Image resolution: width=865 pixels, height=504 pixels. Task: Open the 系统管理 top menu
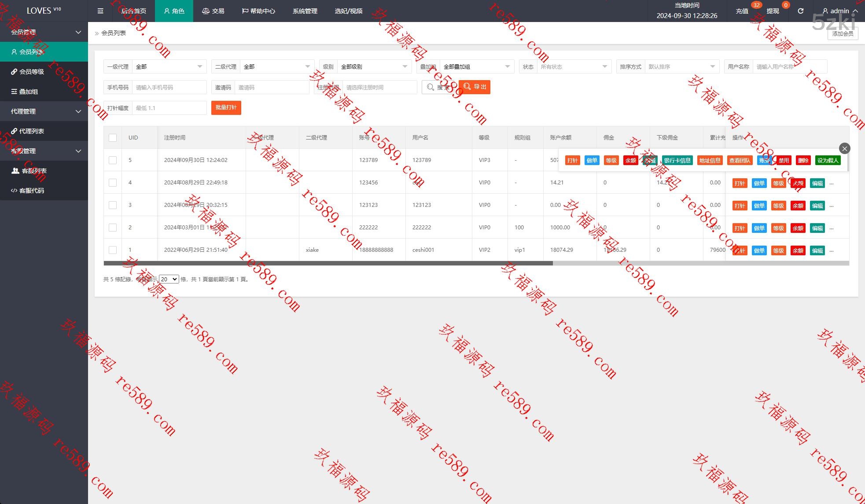pyautogui.click(x=305, y=11)
